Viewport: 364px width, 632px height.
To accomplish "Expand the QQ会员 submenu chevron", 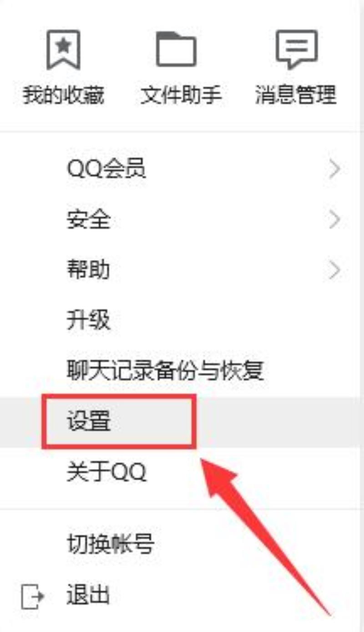I will coord(335,170).
